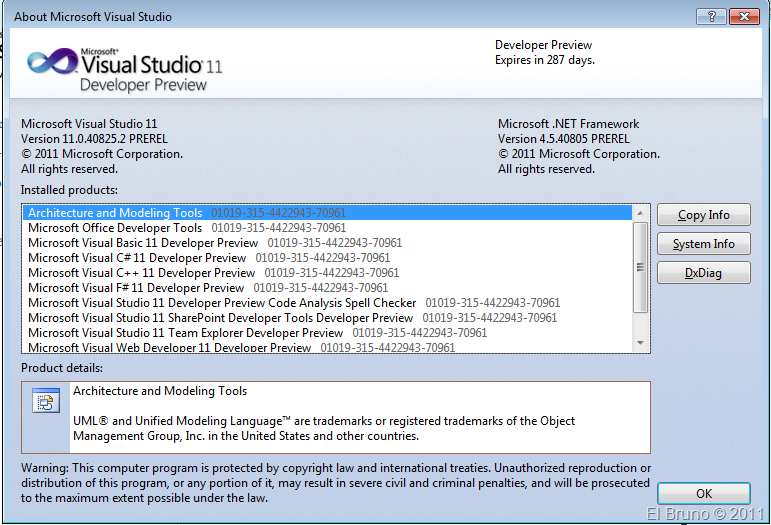The width and height of the screenshot is (771, 525).
Task: Click the help question mark button
Action: coord(710,16)
